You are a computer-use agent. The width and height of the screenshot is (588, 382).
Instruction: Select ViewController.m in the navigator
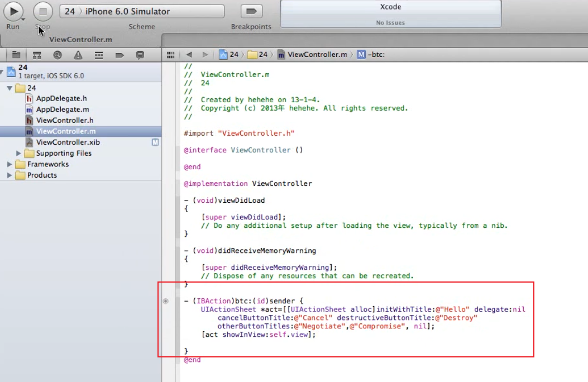coord(80,131)
